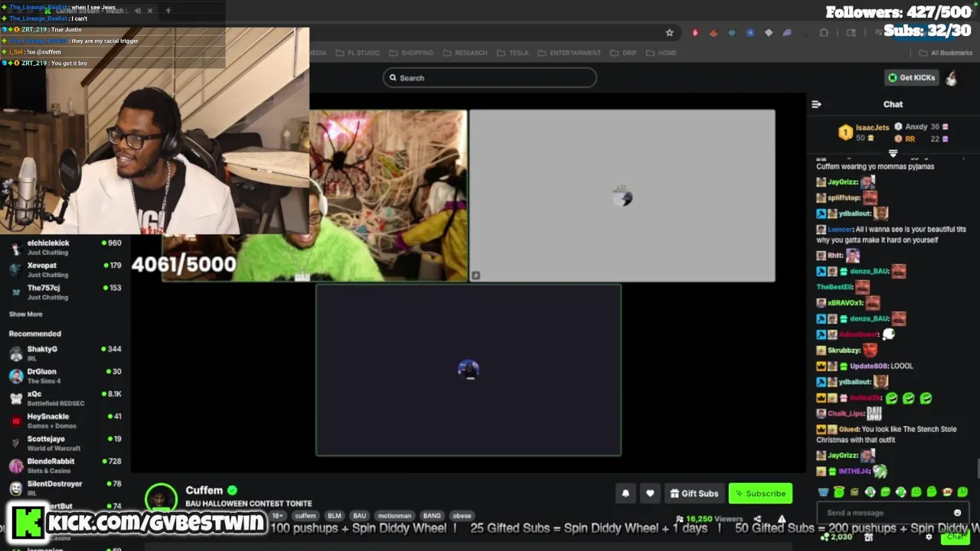Report the stream with the warning icon
980x551 pixels.
click(x=782, y=519)
